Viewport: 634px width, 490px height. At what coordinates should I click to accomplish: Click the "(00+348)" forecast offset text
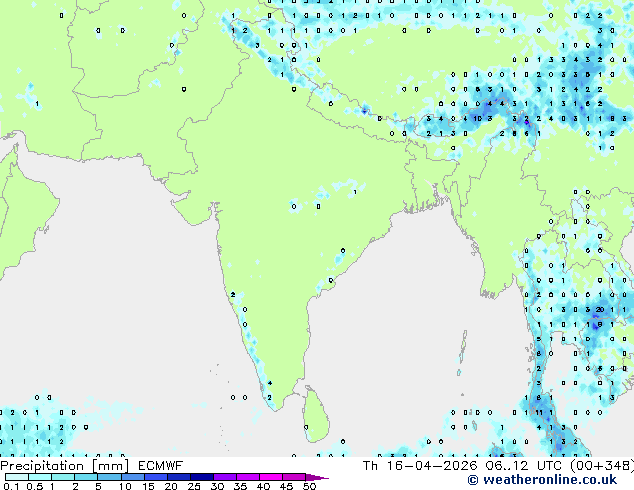point(602,466)
